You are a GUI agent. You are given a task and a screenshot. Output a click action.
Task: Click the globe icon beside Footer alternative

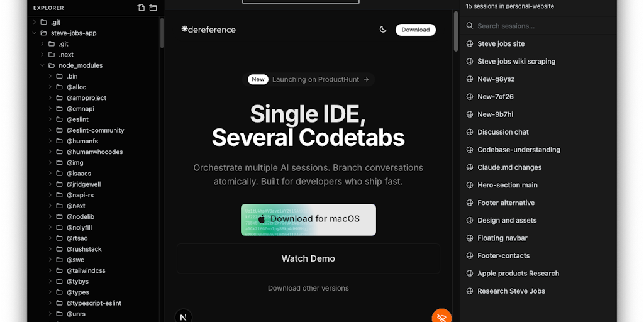click(x=470, y=203)
